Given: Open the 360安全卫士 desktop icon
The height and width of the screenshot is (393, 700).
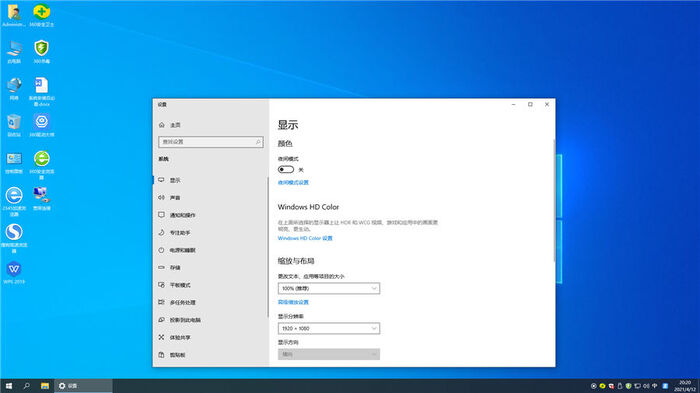Looking at the screenshot, I should tap(42, 15).
